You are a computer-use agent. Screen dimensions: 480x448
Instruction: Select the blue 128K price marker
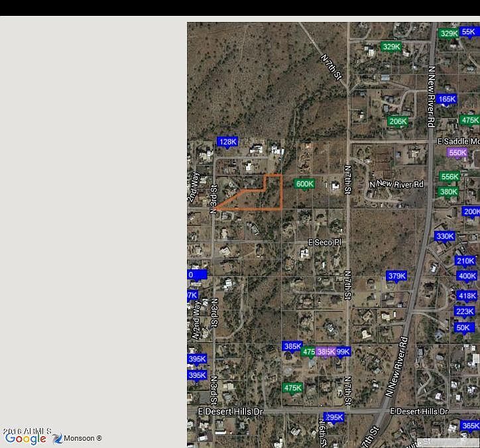(x=227, y=142)
